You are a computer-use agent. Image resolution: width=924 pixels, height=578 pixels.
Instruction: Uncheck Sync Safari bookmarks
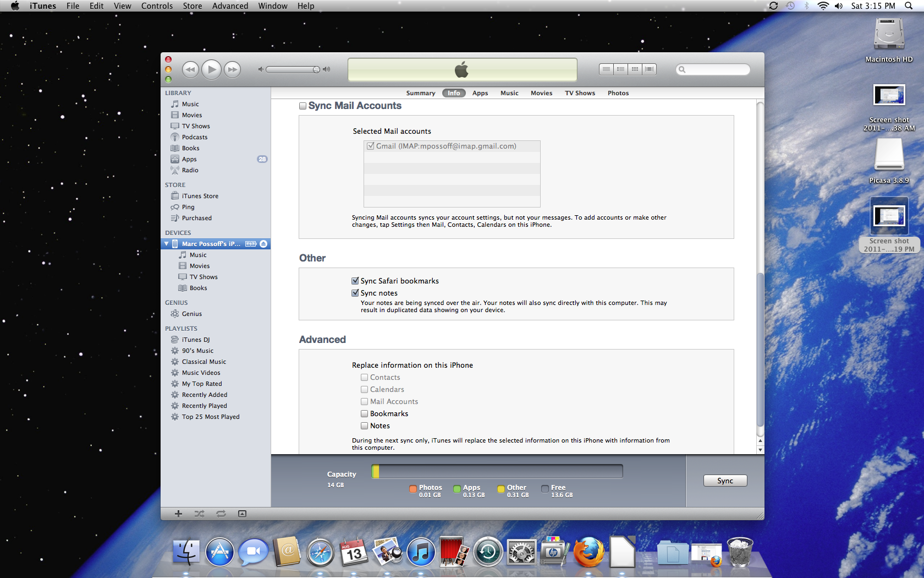(x=355, y=281)
